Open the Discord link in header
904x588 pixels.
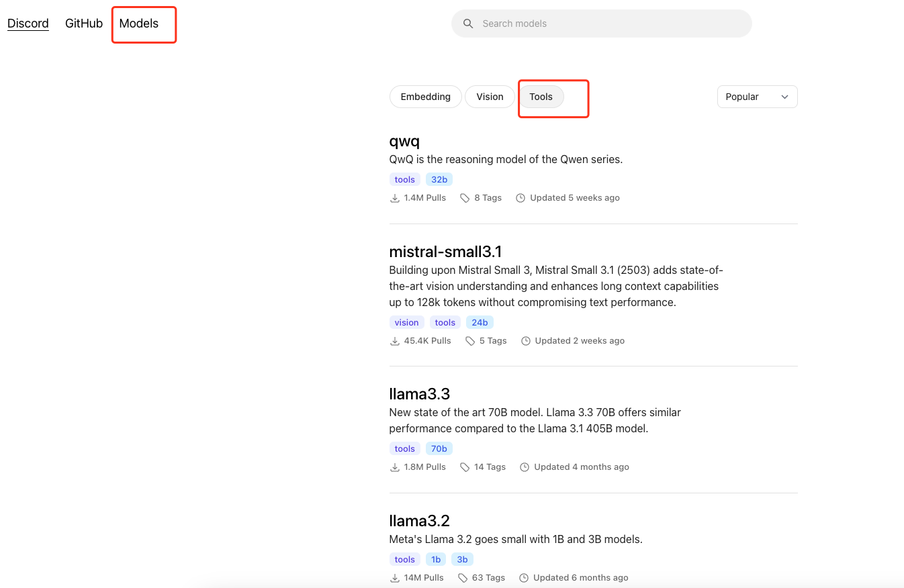click(28, 23)
